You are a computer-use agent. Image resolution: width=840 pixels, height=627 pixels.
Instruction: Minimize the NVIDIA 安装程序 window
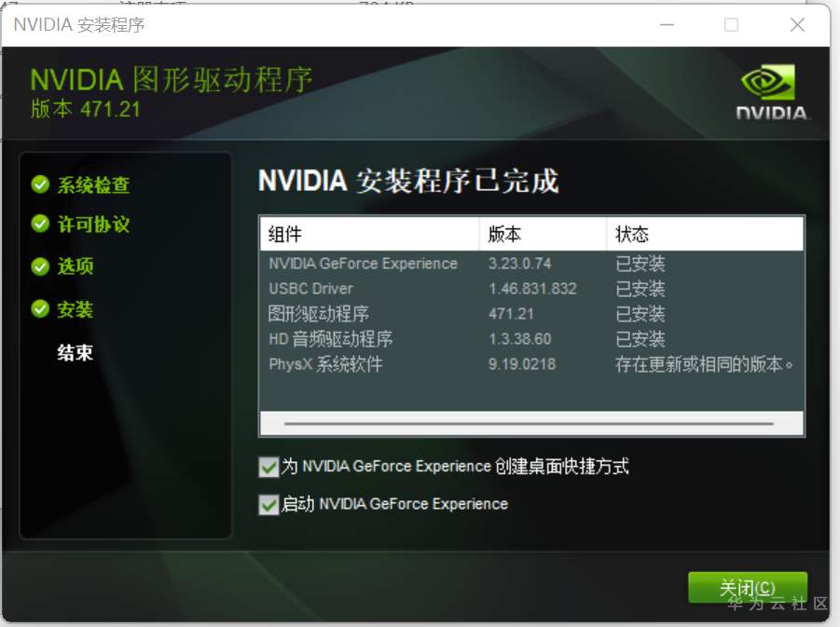pyautogui.click(x=667, y=24)
